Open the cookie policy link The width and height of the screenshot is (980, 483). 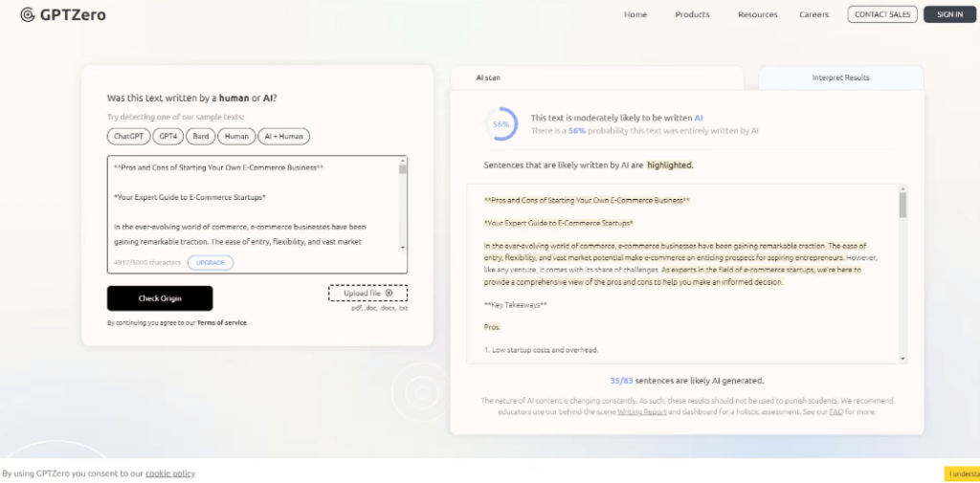[x=169, y=473]
